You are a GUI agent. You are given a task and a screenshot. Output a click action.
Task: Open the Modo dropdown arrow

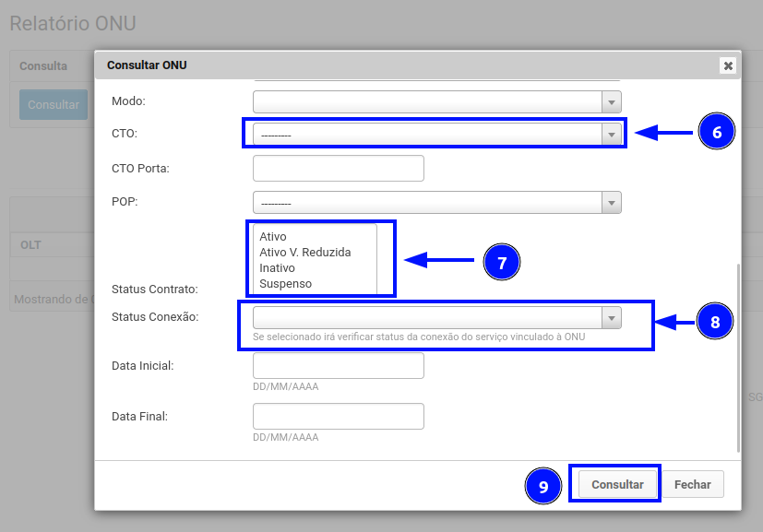coord(611,100)
